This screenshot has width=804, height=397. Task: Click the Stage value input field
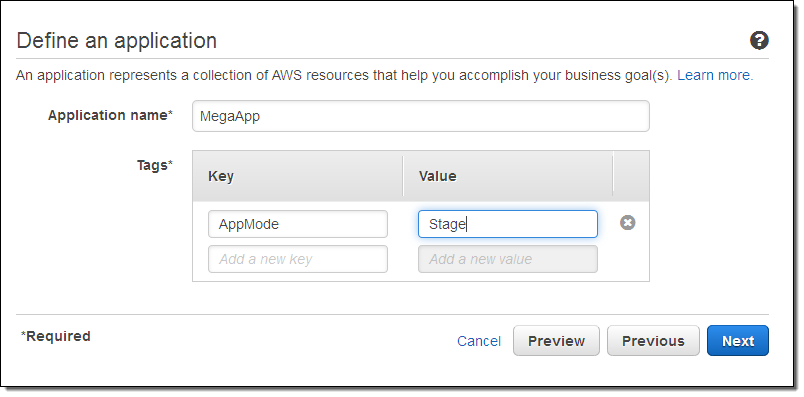(x=508, y=224)
